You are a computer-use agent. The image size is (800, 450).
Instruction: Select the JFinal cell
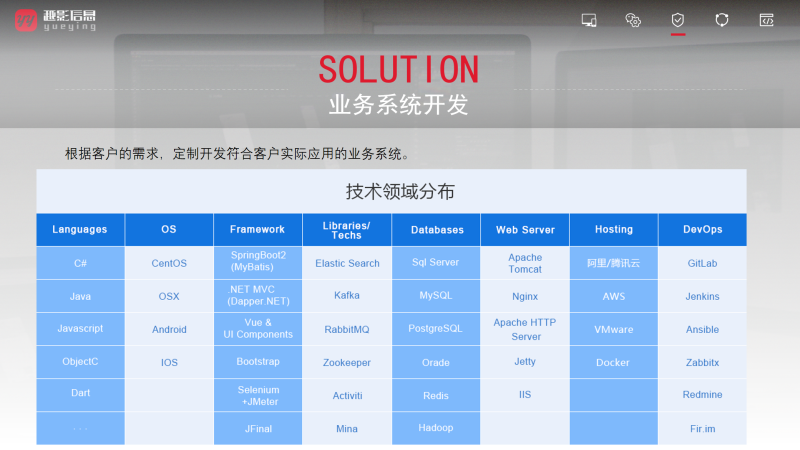(258, 429)
